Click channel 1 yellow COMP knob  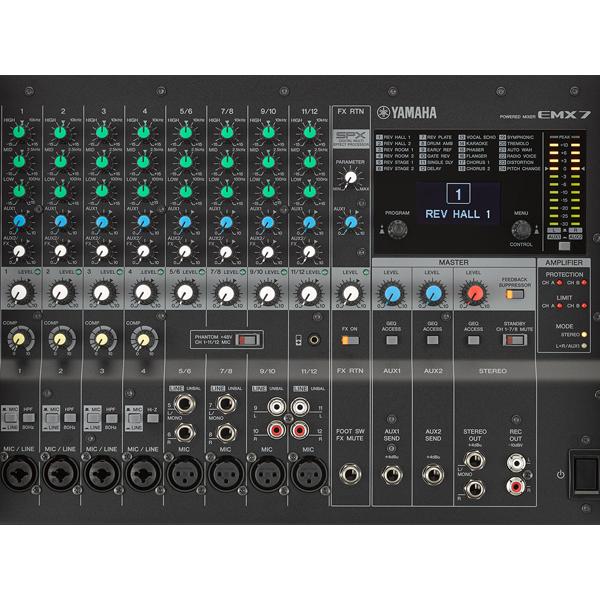(x=19, y=339)
